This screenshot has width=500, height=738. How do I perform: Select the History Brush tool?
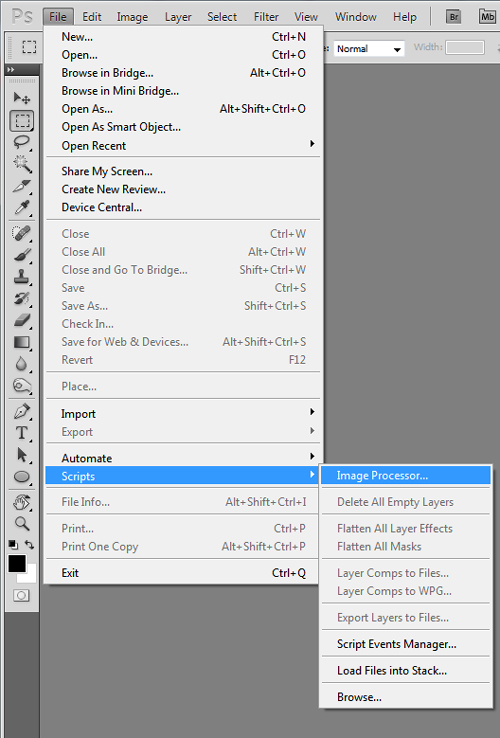[x=22, y=298]
